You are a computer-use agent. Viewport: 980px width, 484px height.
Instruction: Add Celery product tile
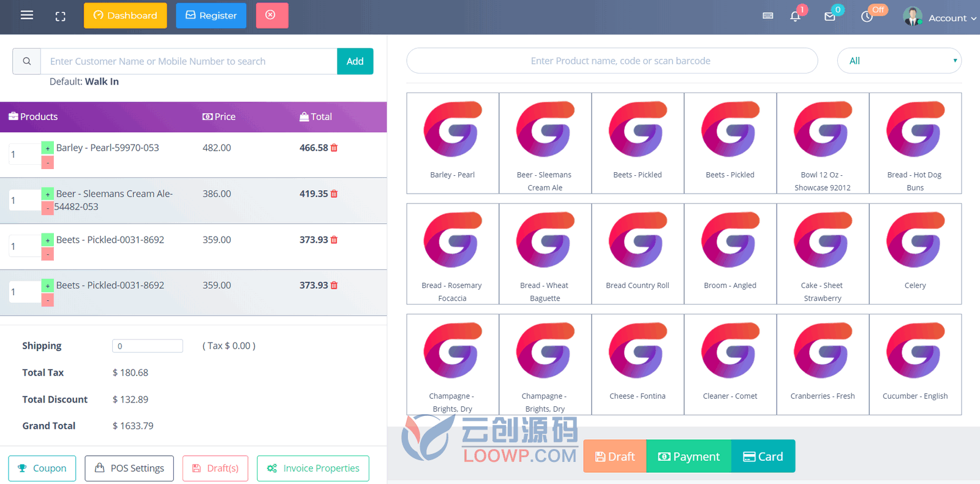[x=915, y=254]
